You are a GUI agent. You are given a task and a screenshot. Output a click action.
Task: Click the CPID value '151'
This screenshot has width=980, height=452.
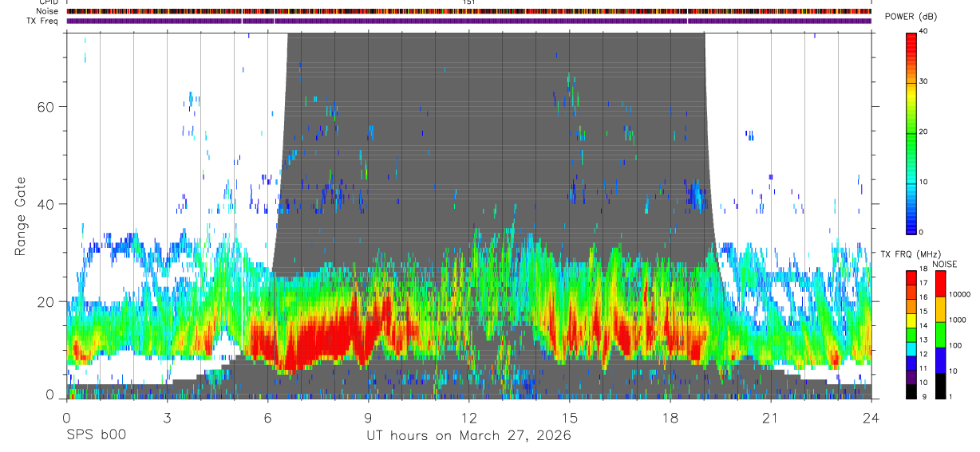pyautogui.click(x=468, y=2)
